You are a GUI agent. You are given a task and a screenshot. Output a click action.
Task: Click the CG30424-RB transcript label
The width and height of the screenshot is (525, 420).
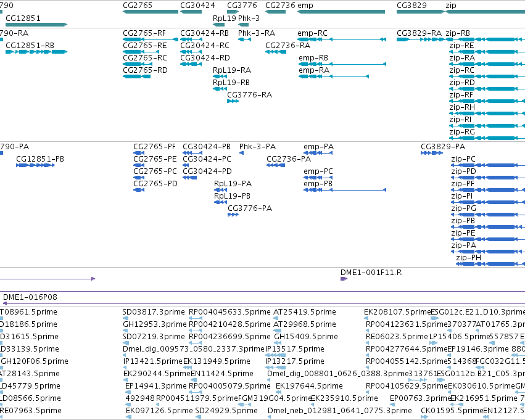pos(204,33)
